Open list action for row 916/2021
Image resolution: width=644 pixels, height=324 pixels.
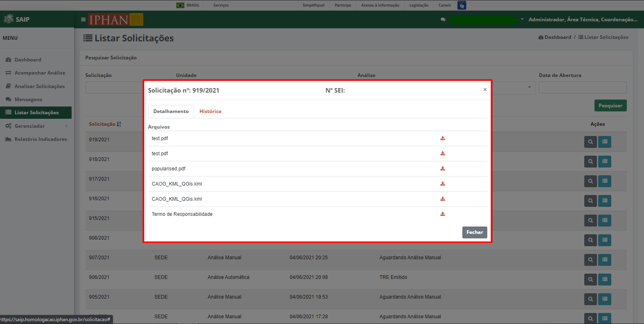pyautogui.click(x=605, y=201)
